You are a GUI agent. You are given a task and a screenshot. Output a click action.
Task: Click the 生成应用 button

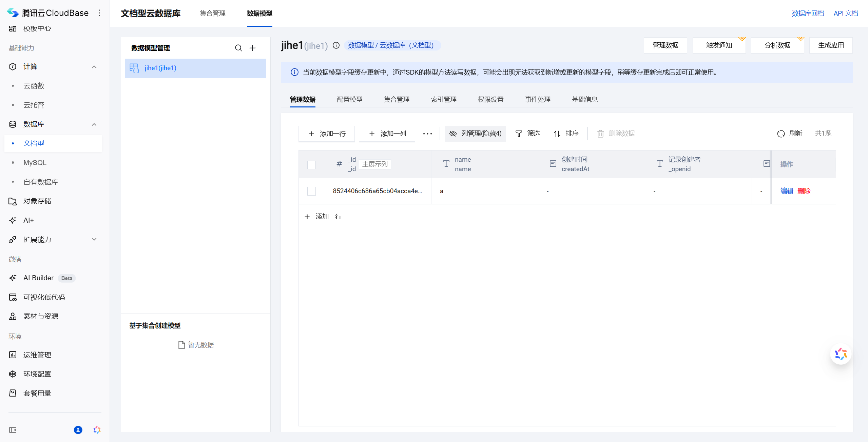point(831,45)
